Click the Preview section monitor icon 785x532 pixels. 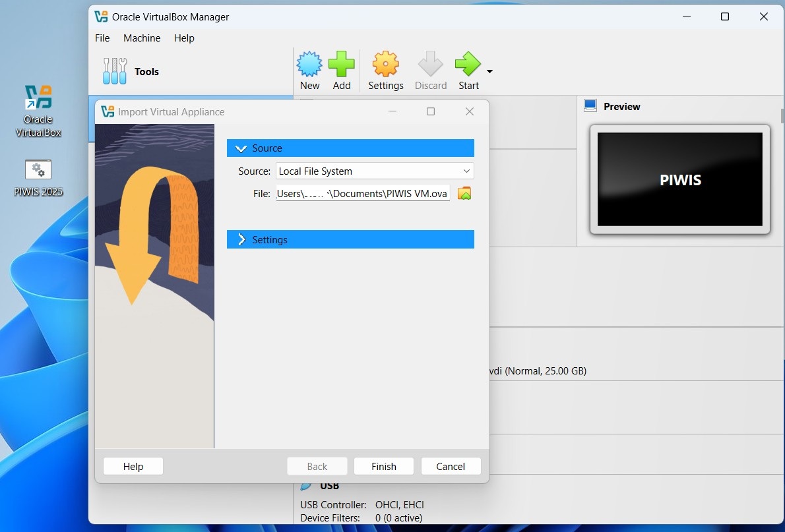coord(590,105)
